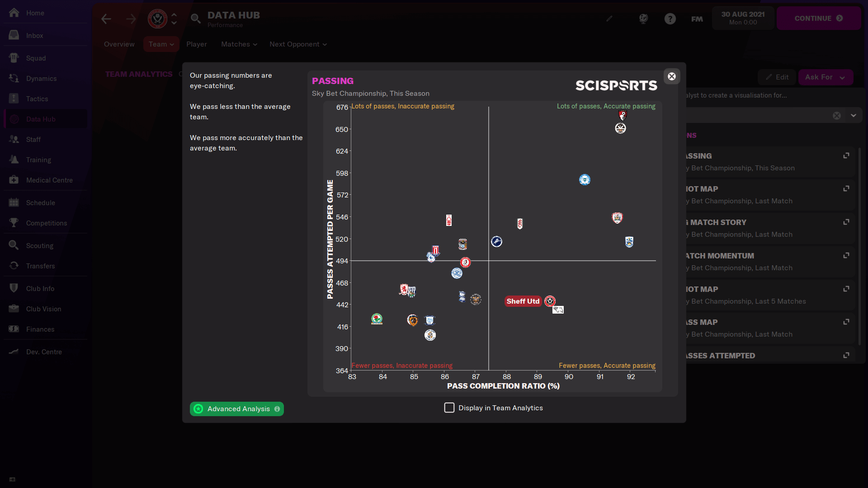Click the Sheffield United club crest in header
This screenshot has width=868, height=488.
click(x=158, y=19)
